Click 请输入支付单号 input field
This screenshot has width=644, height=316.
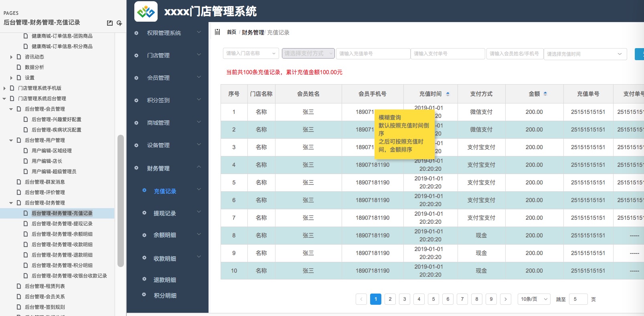448,54
